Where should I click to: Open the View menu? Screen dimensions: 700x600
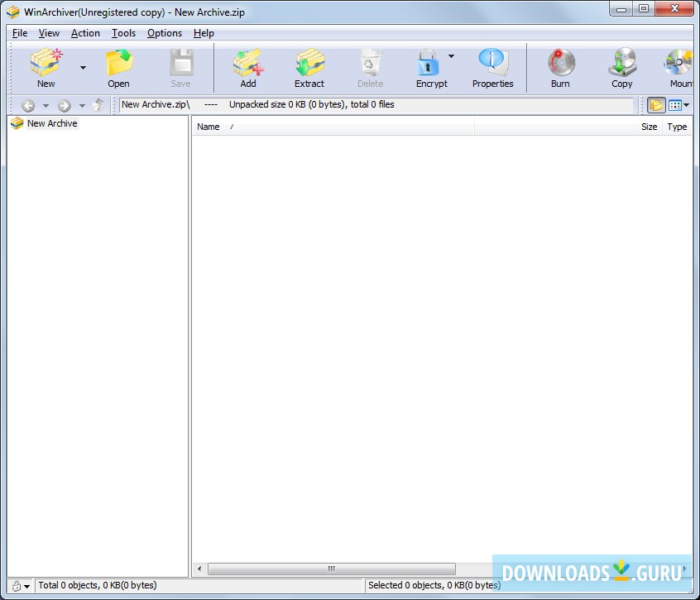[49, 33]
